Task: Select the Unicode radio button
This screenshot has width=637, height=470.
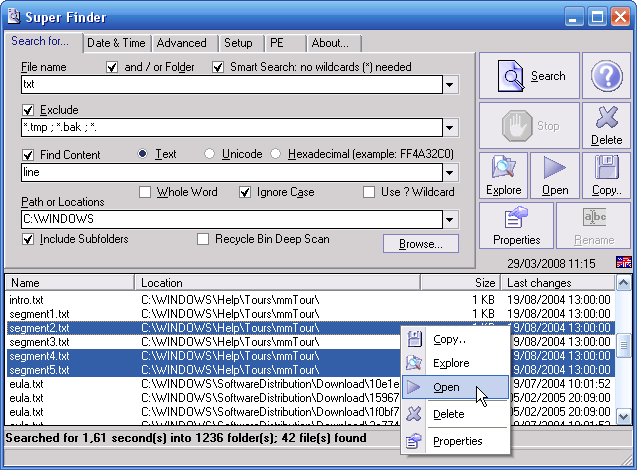Action: [210, 154]
